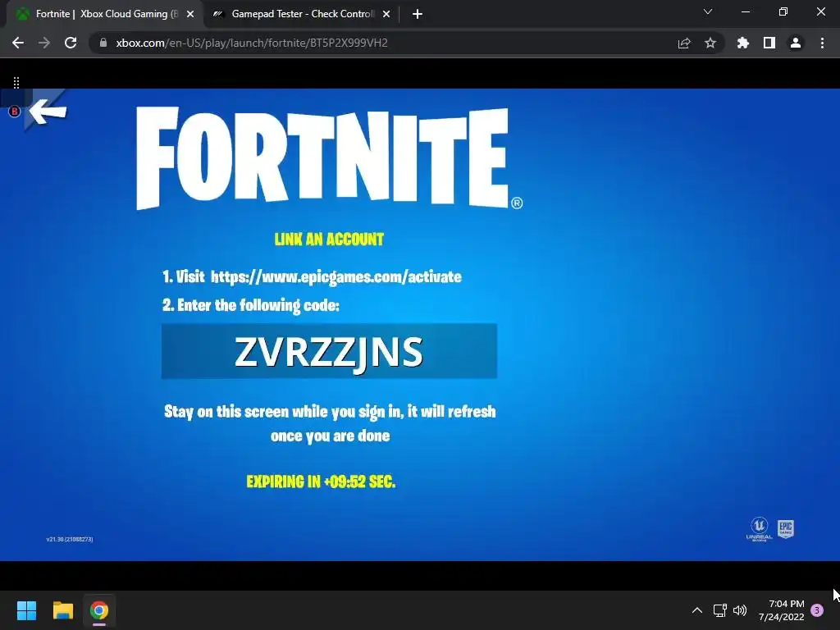Share this page using the share icon
Screen dimensions: 840x630
(684, 43)
